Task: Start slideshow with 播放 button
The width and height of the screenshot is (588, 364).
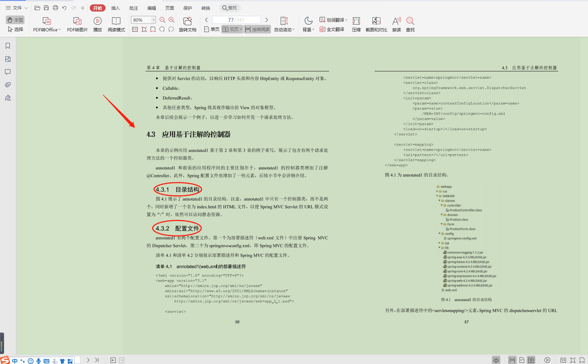Action: point(98,25)
